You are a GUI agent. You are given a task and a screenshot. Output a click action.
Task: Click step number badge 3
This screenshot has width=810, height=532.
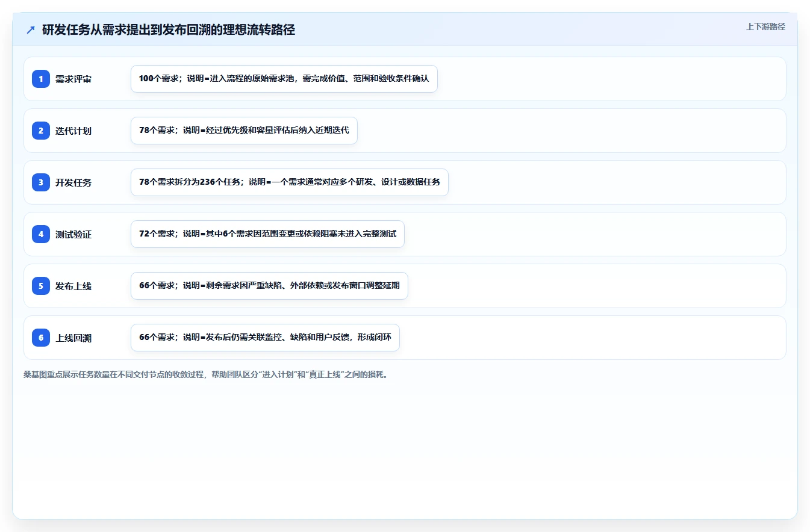pos(41,182)
